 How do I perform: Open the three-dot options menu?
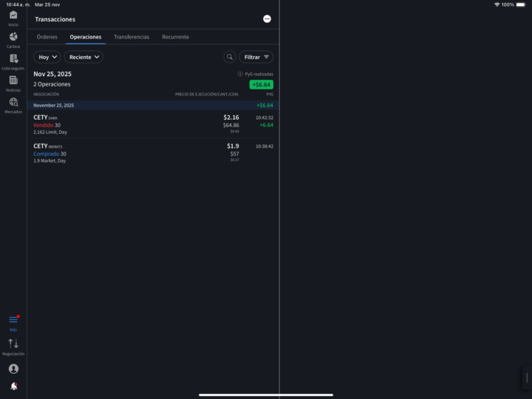pos(267,19)
